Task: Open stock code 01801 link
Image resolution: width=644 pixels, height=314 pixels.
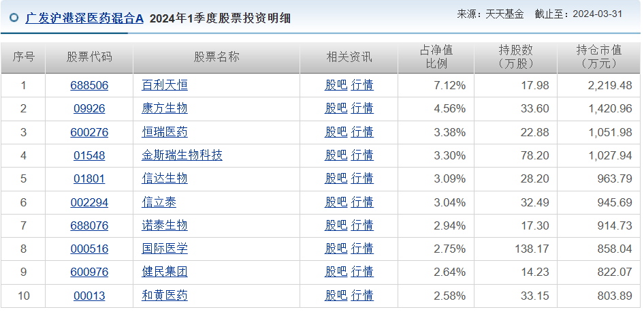Action: pyautogui.click(x=89, y=178)
